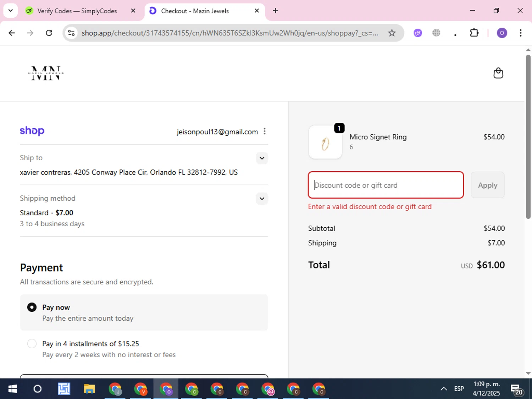Open the notification center with 20 badge
This screenshot has width=532, height=399.
point(516,389)
